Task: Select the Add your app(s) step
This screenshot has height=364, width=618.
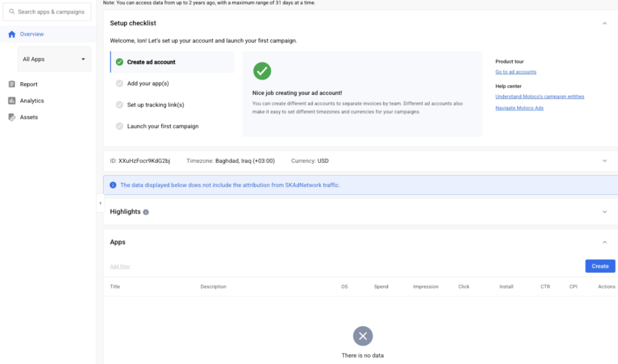Action: (148, 83)
